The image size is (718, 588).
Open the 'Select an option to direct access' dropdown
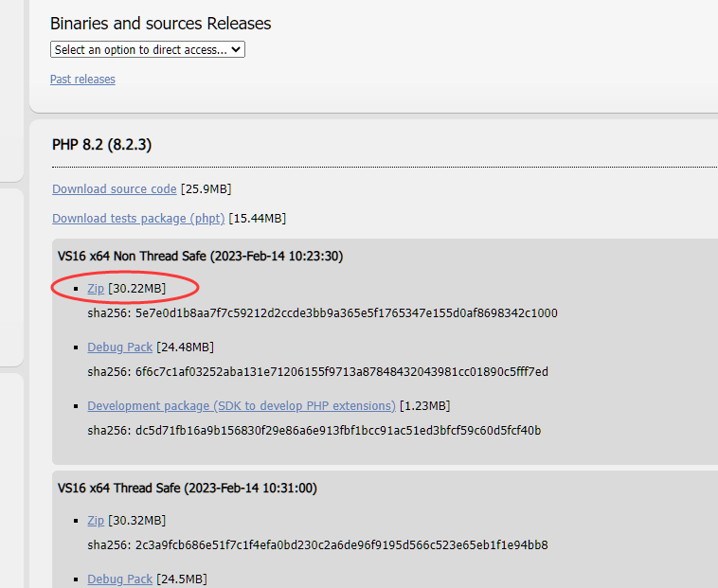tap(148, 49)
